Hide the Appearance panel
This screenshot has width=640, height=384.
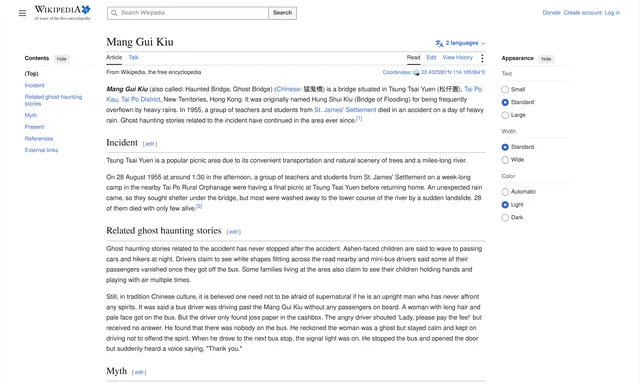546,59
